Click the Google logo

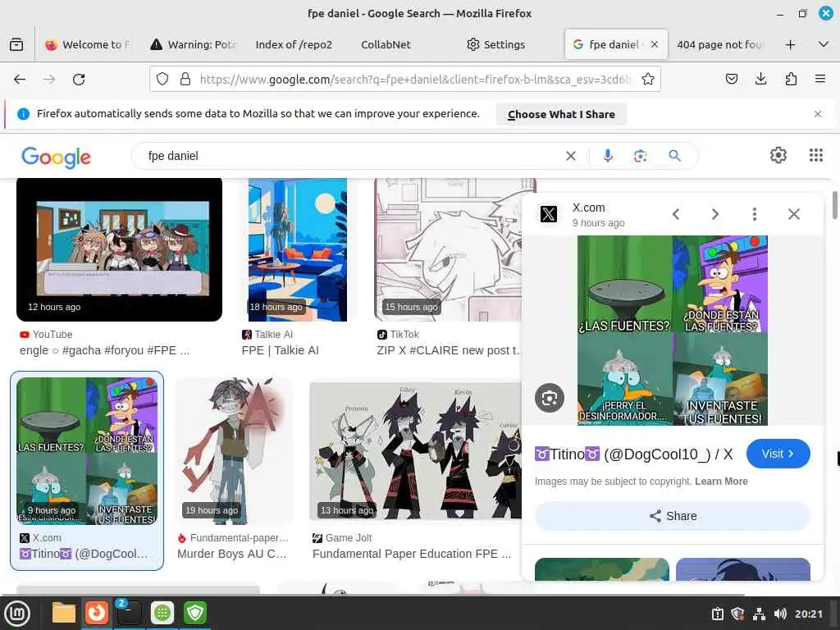(x=57, y=157)
